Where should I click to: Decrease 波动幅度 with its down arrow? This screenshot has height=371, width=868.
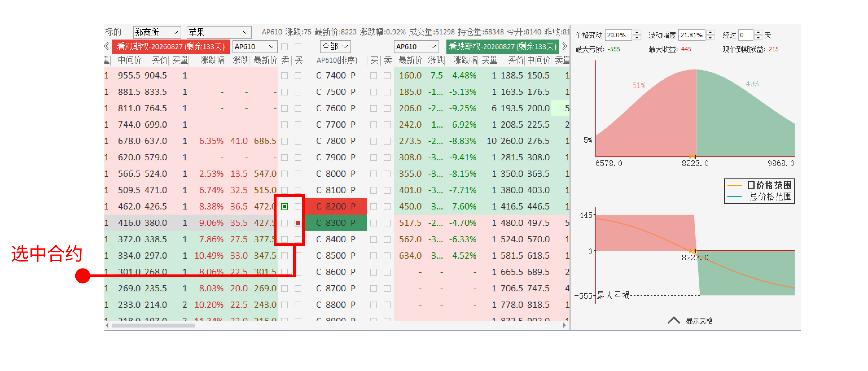tap(710, 38)
